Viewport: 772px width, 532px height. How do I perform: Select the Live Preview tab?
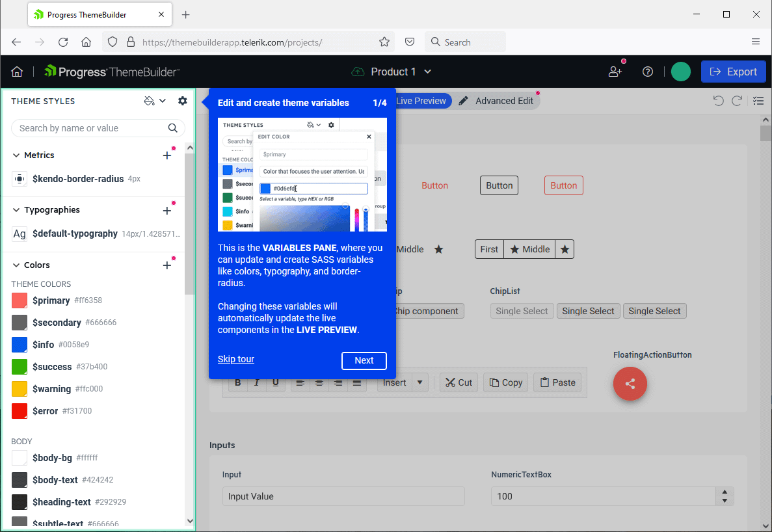(x=421, y=100)
